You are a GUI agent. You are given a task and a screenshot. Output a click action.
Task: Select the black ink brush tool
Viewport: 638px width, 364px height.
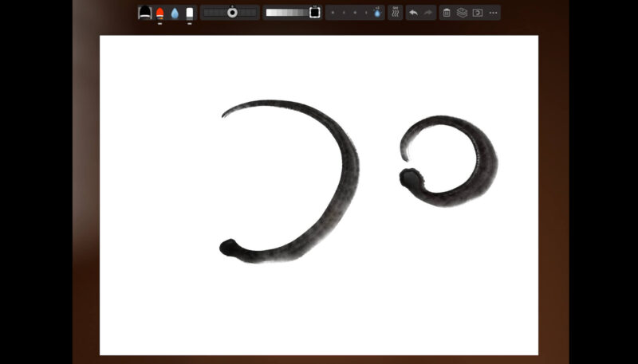tap(145, 13)
